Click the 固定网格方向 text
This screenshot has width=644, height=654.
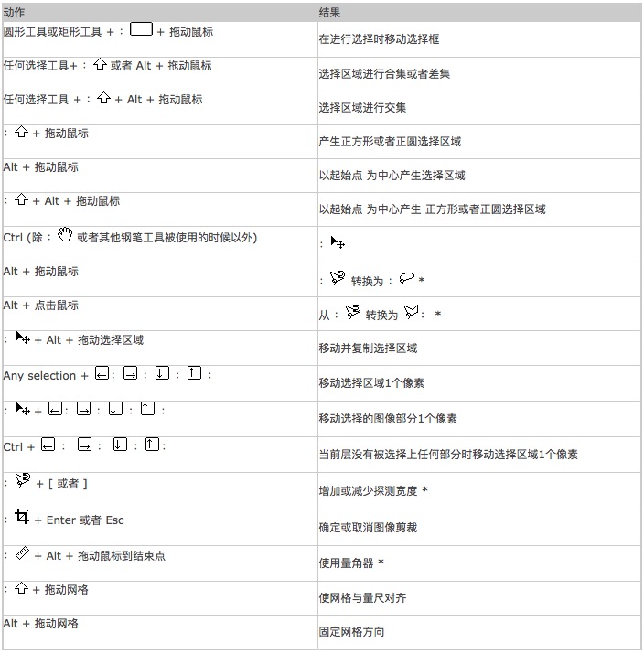[351, 632]
